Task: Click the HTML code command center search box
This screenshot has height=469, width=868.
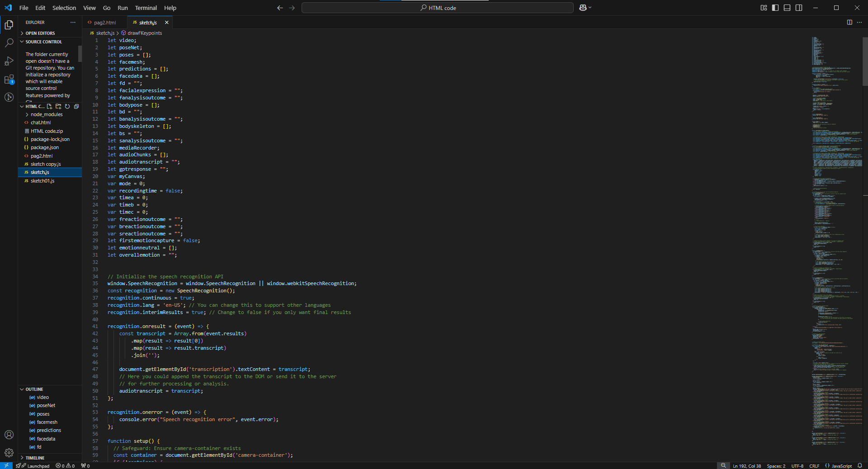Action: pos(438,8)
